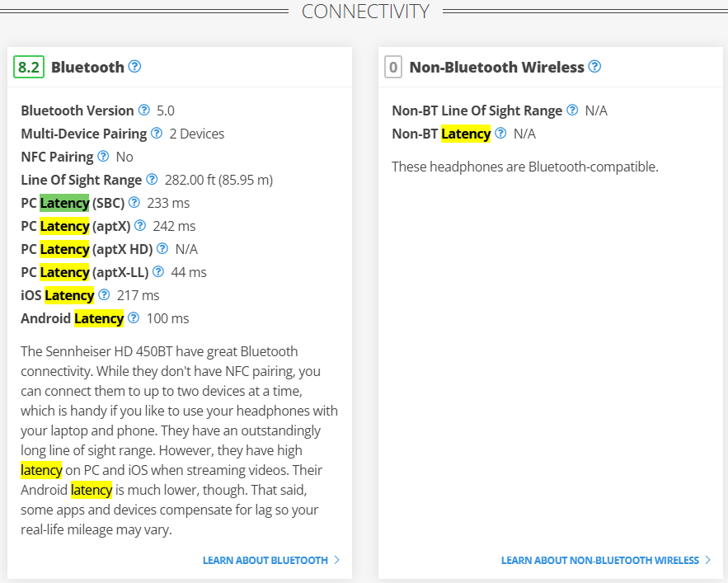This screenshot has width=728, height=583.
Task: Open PC Latency (SBC) help icon
Action: click(134, 203)
